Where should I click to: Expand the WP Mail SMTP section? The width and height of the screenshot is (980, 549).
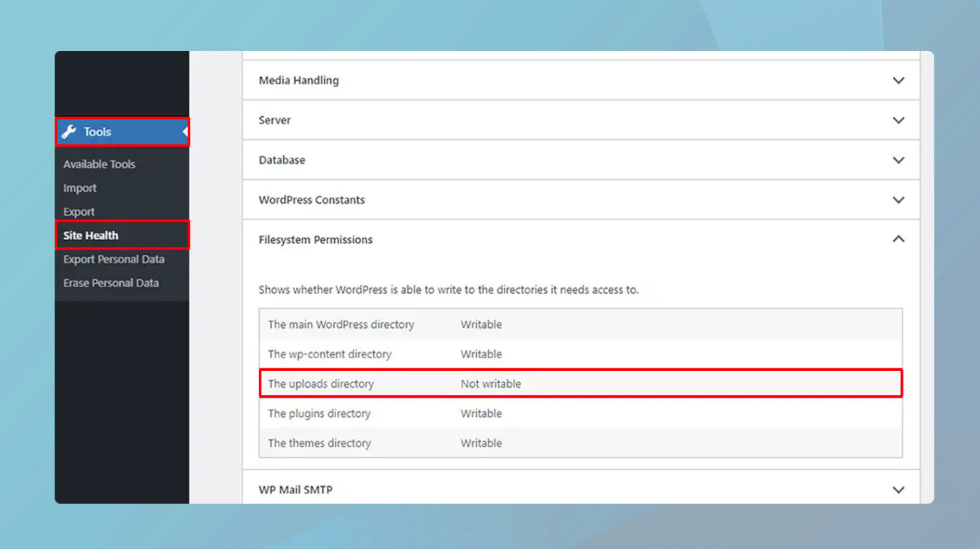point(898,490)
